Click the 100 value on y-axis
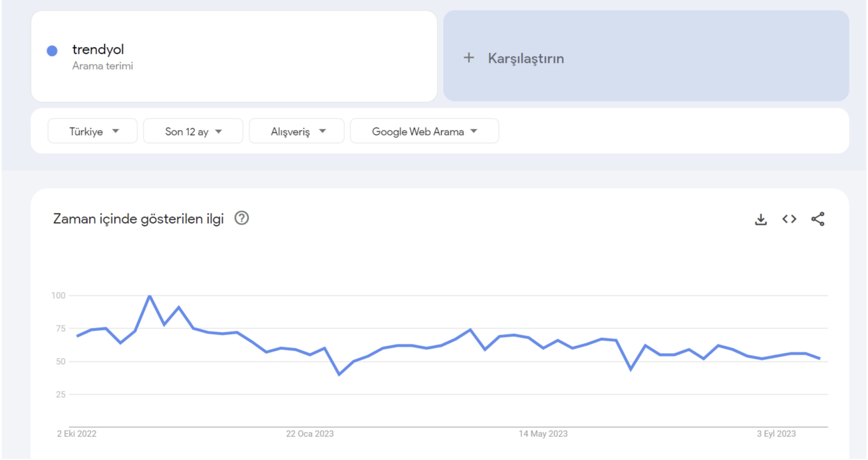 [x=58, y=296]
